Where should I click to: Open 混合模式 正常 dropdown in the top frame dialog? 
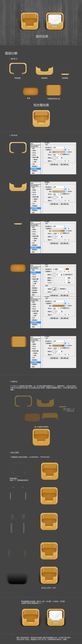(59, 148)
